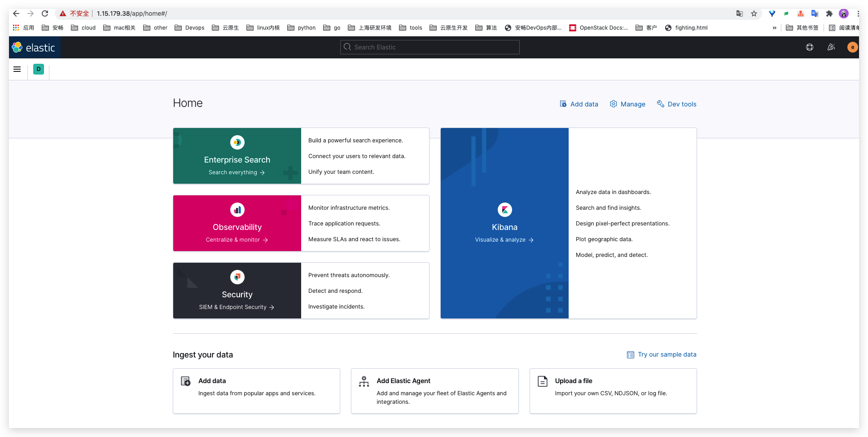Image resolution: width=868 pixels, height=437 pixels.
Task: Open Try our sample data link
Action: point(662,354)
